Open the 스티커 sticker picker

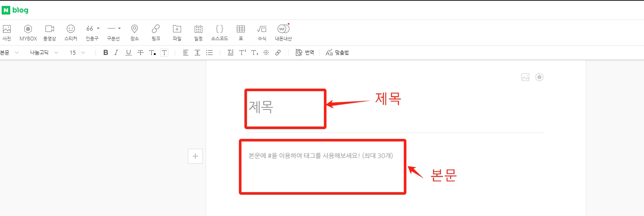tap(71, 32)
